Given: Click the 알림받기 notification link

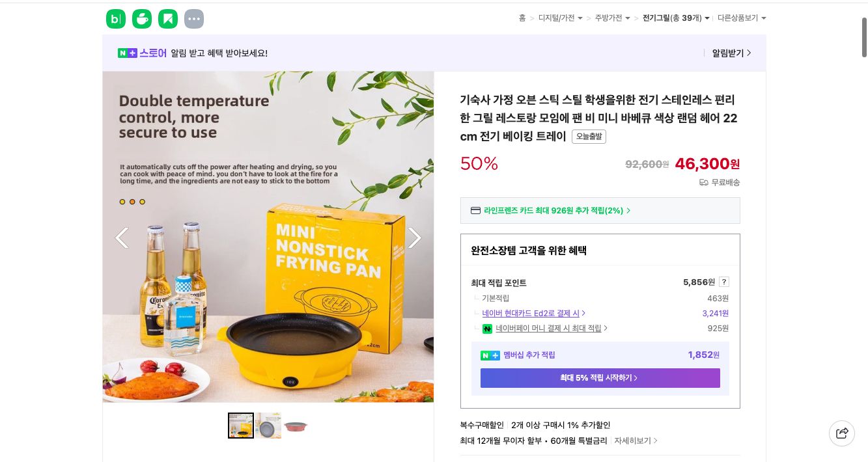Looking at the screenshot, I should pyautogui.click(x=729, y=53).
